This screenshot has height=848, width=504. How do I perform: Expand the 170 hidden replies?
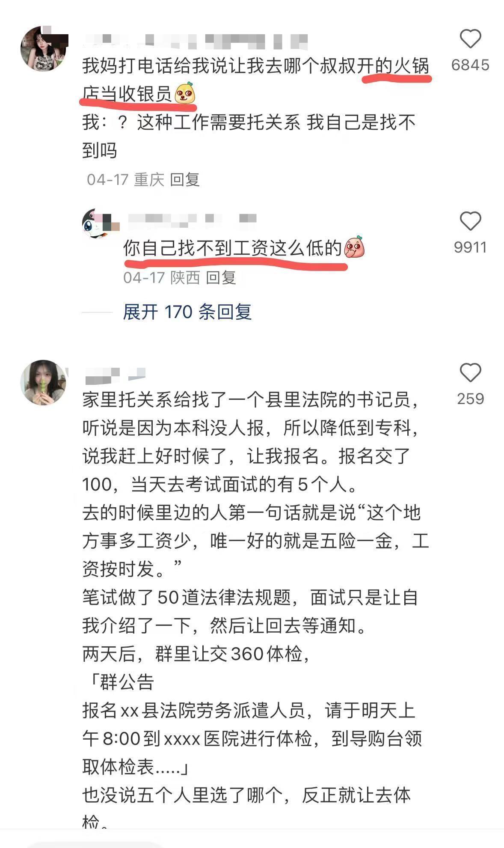tap(187, 312)
